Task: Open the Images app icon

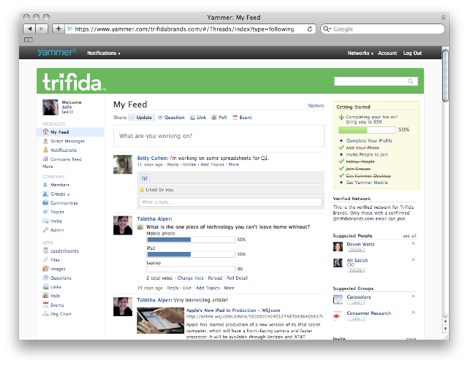Action: (x=46, y=269)
